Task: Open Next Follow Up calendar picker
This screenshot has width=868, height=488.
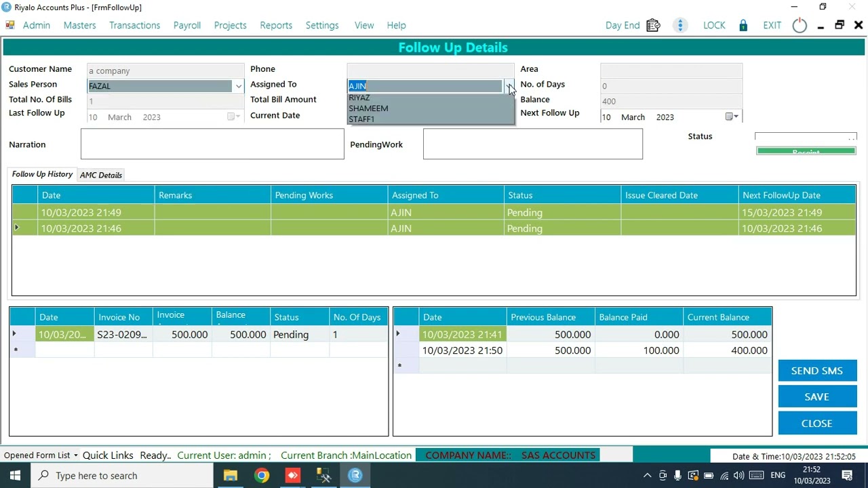Action: [x=732, y=117]
